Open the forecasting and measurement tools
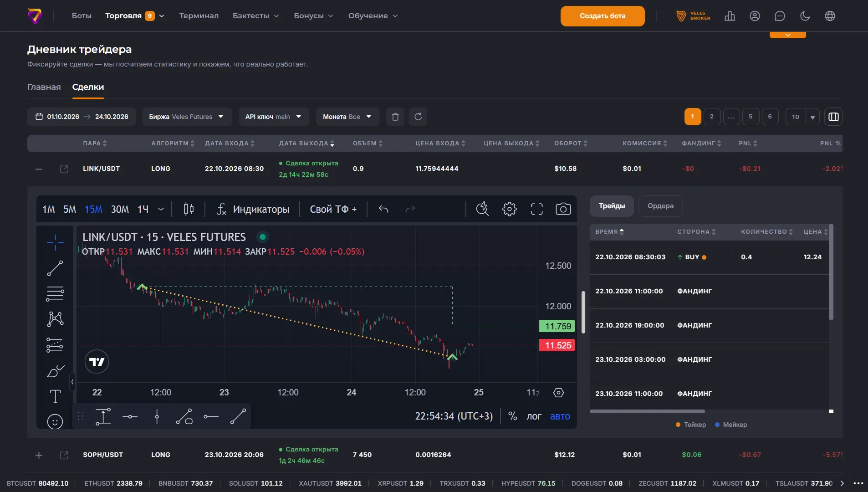The image size is (868, 492). point(55,345)
